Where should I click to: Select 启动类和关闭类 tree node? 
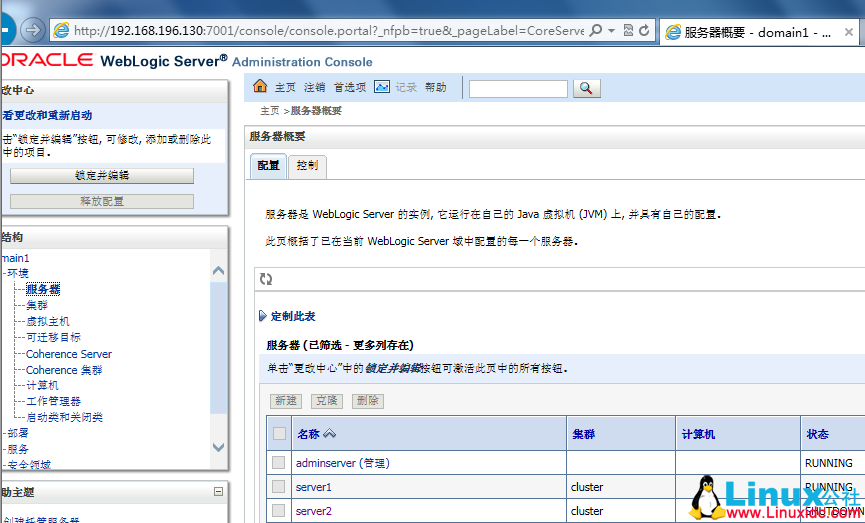point(65,417)
